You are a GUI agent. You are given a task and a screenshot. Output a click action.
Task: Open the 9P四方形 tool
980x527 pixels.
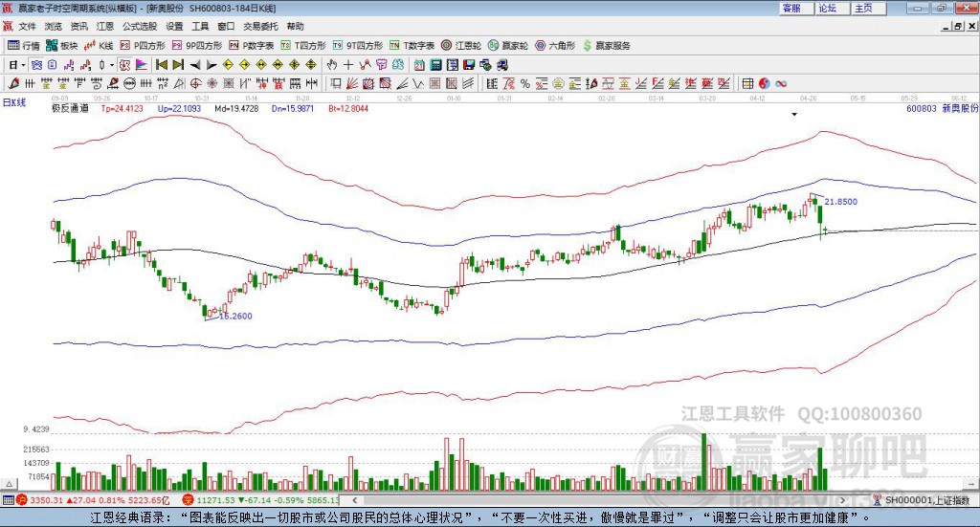pos(197,46)
